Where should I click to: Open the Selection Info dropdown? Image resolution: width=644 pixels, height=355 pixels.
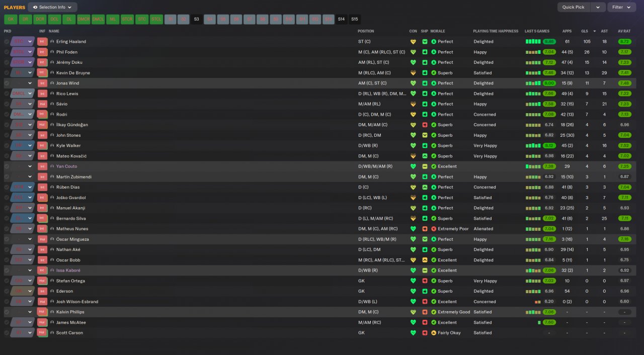pyautogui.click(x=53, y=7)
